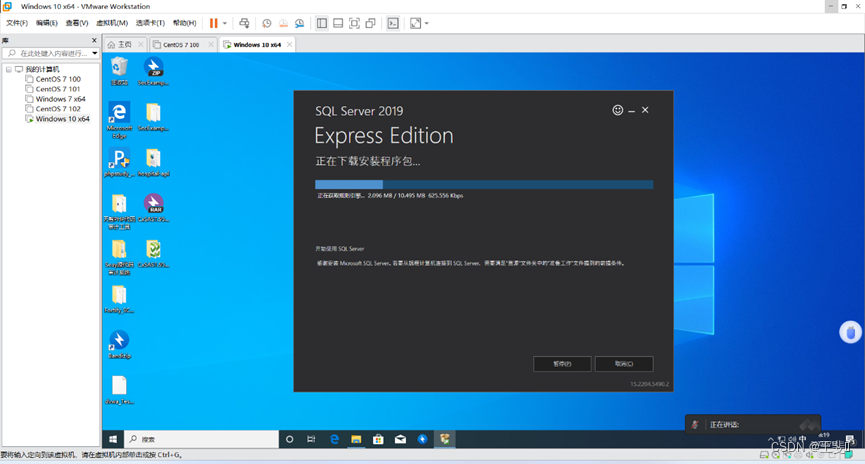865x464 pixels.
Task: Toggle the thumbnail bar view icon
Action: (x=338, y=23)
